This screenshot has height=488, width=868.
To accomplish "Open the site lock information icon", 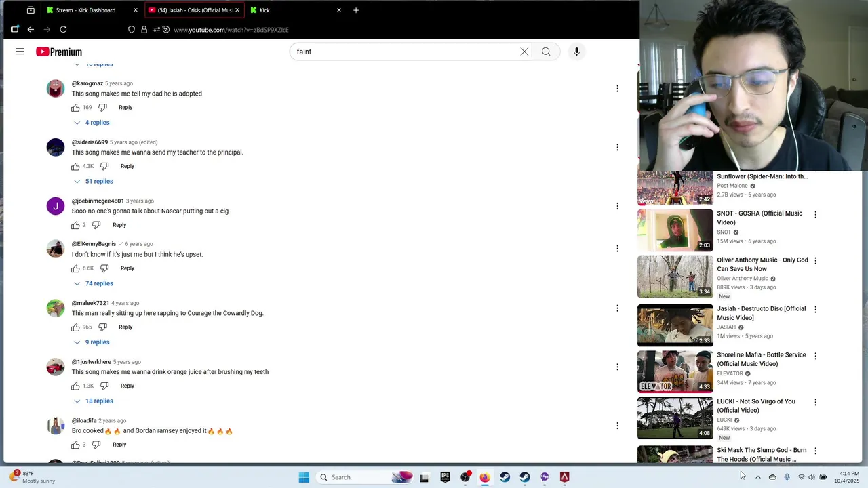I will 144,30.
